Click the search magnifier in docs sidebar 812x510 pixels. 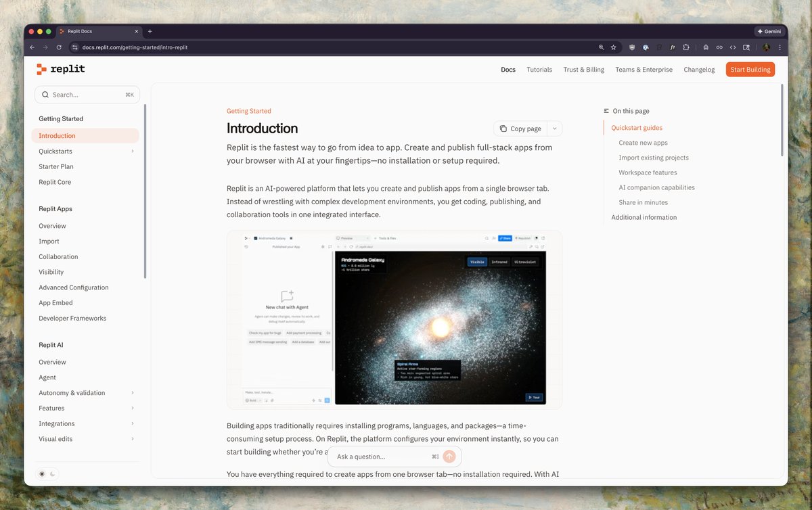45,95
